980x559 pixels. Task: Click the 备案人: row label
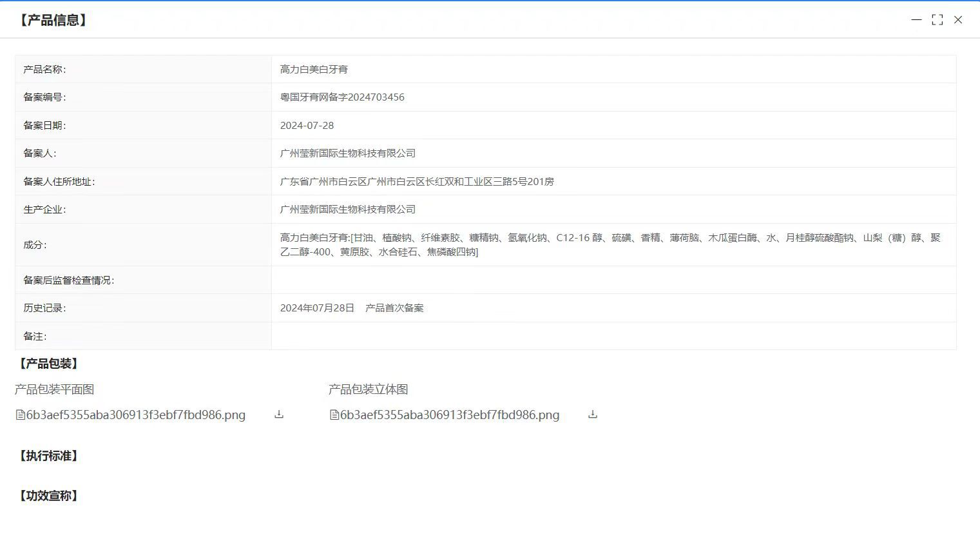tap(39, 153)
